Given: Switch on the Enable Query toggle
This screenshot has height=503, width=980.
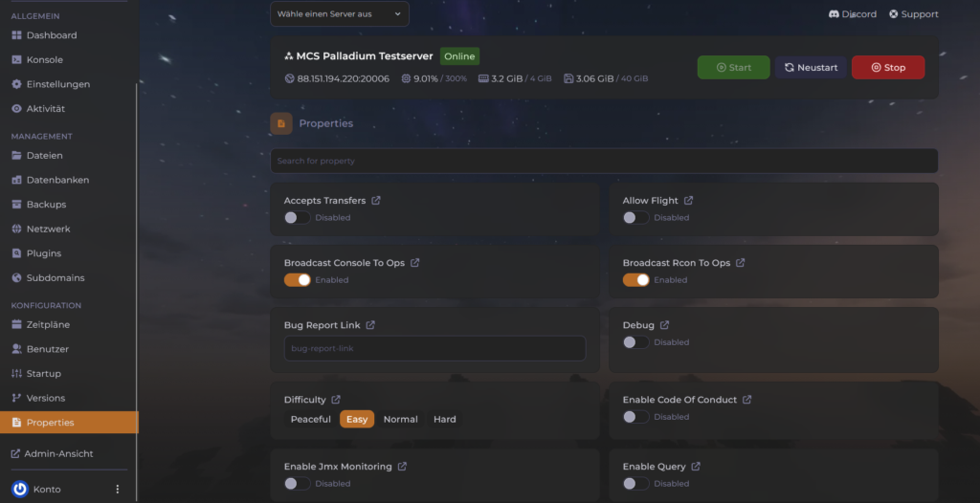Looking at the screenshot, I should click(635, 484).
